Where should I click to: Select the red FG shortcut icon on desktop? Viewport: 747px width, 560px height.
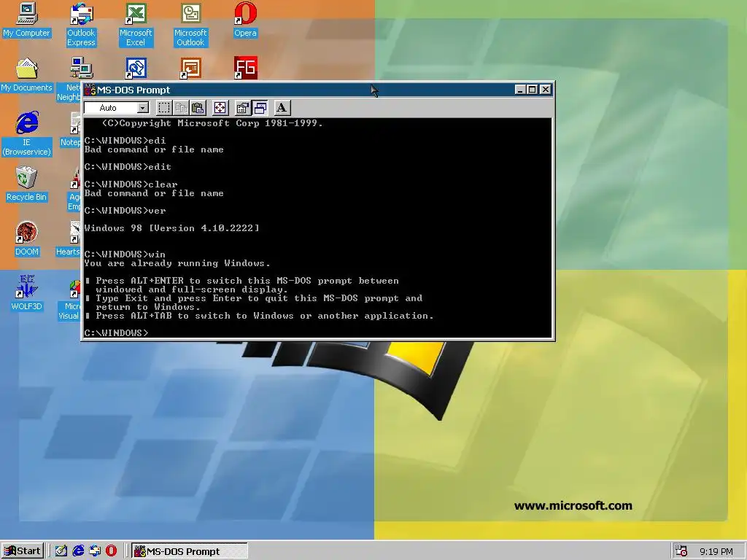(245, 68)
